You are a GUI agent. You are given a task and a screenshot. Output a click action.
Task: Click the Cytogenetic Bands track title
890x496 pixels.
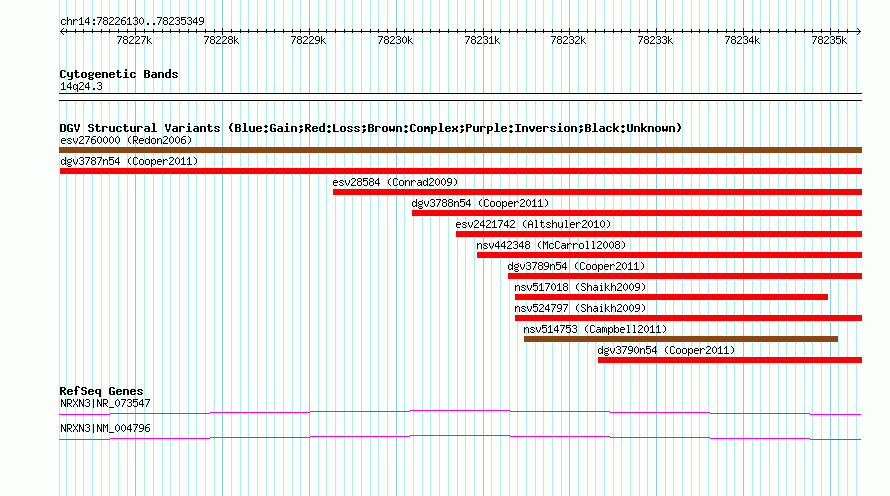click(x=119, y=74)
